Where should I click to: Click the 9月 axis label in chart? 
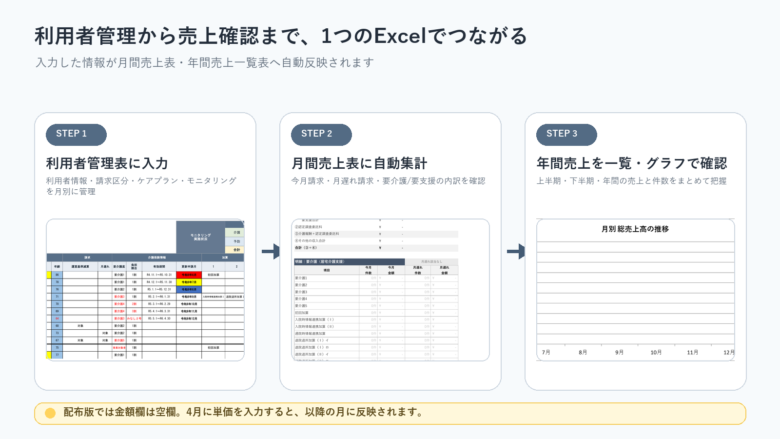[619, 352]
